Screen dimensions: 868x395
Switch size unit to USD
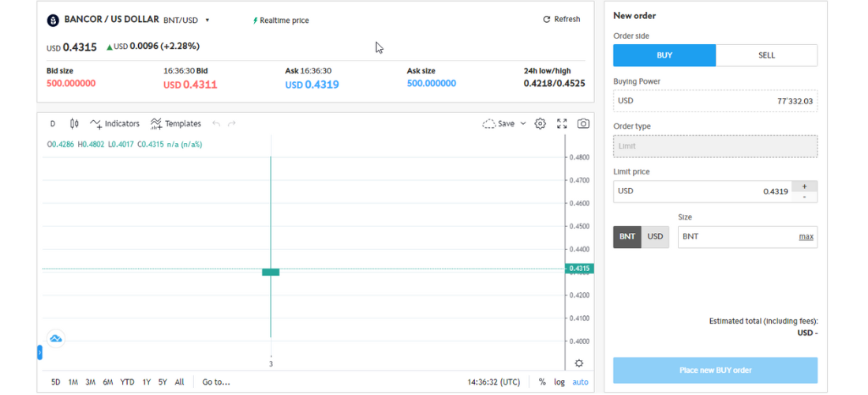pyautogui.click(x=656, y=236)
